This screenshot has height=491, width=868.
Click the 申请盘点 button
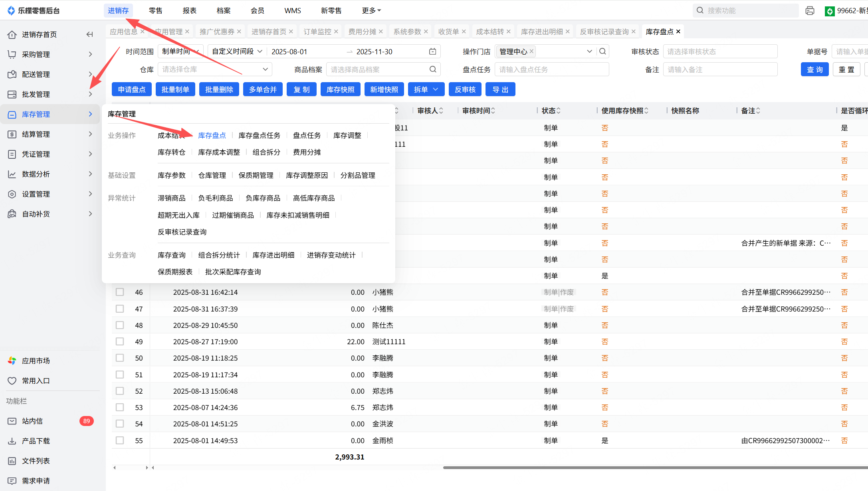(x=132, y=89)
